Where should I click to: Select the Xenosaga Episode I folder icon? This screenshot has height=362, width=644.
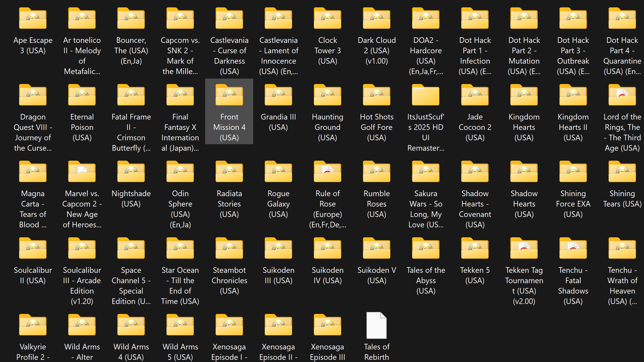tap(229, 325)
